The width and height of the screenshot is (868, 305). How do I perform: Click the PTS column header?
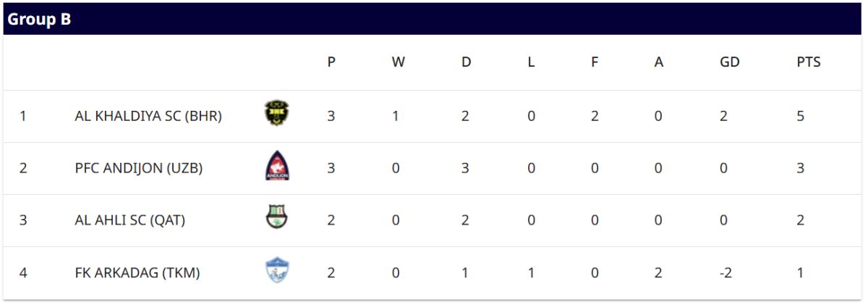(x=808, y=62)
